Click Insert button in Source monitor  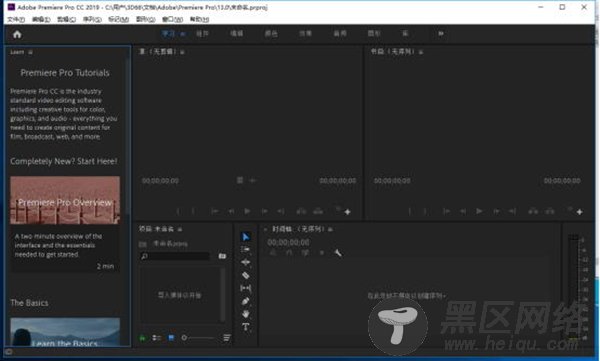point(301,211)
